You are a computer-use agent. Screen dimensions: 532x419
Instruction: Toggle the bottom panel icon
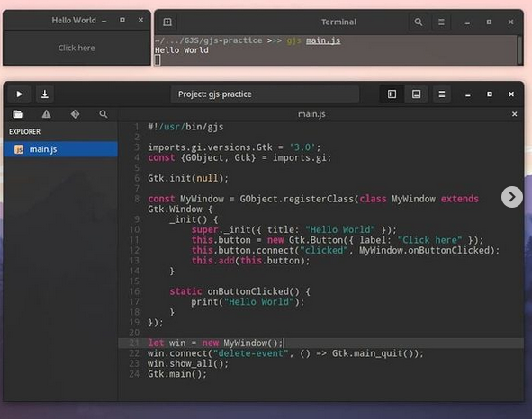[x=416, y=94]
